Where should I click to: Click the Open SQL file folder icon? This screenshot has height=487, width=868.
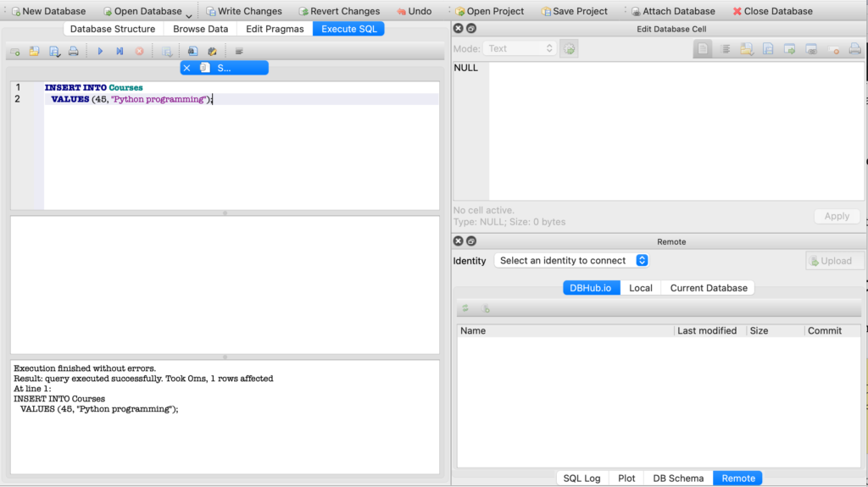[x=35, y=52]
